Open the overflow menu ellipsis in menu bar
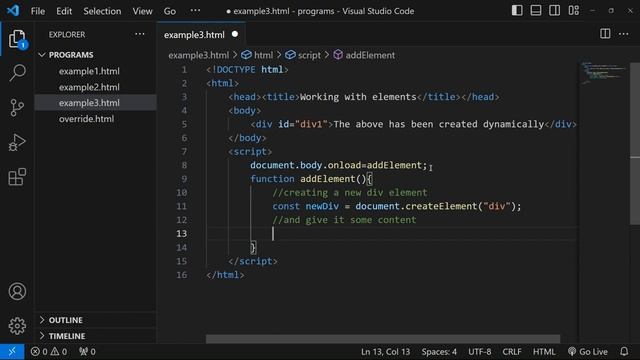This screenshot has width=640, height=360. point(195,11)
